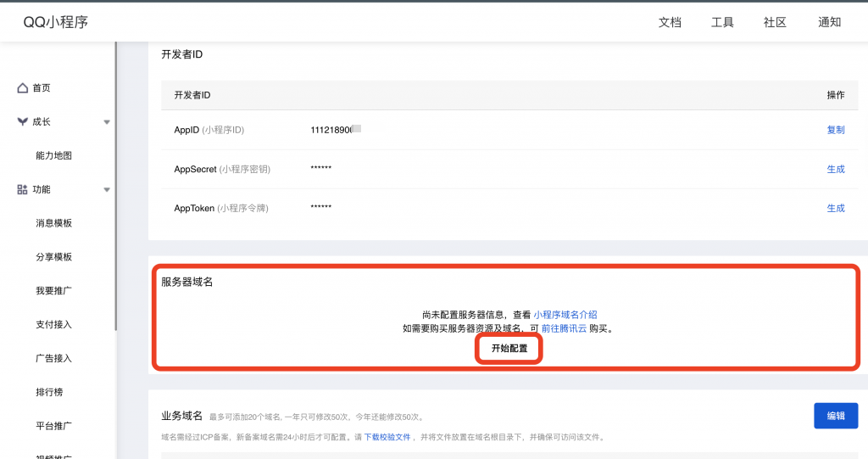Click the QQ小程序 logo title
This screenshot has width=868, height=459.
(56, 22)
